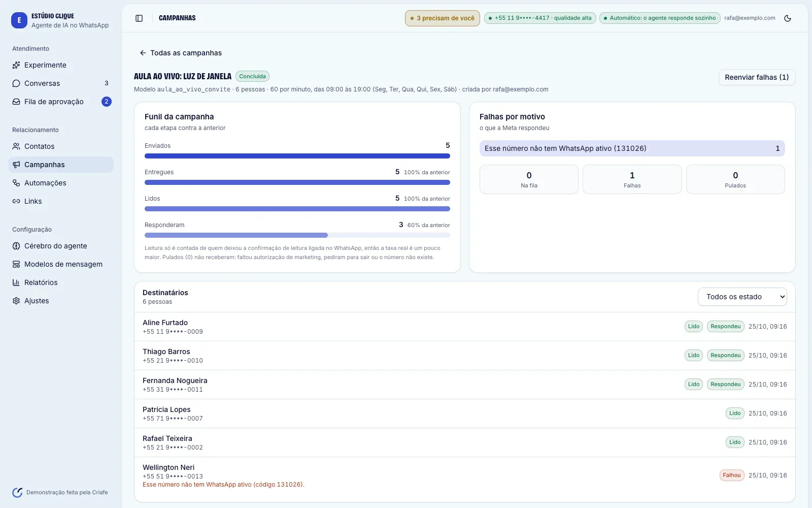Click the Conversas chat bubble icon

(x=16, y=83)
